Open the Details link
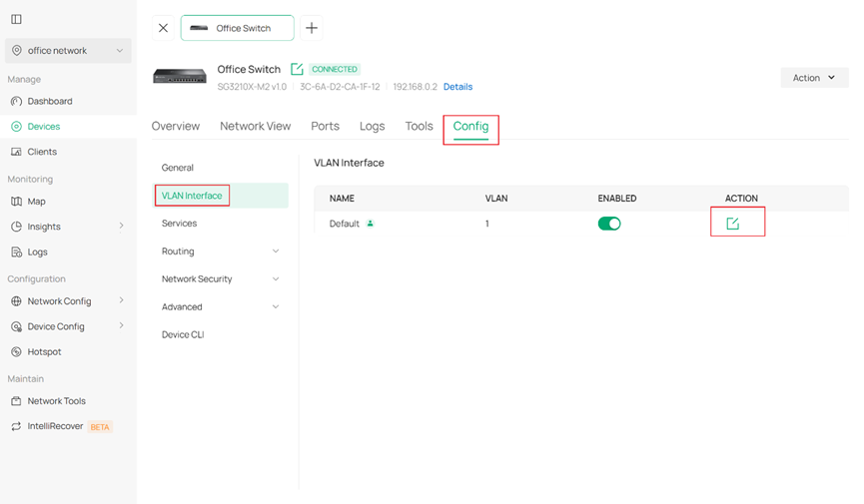864x504 pixels. (457, 87)
